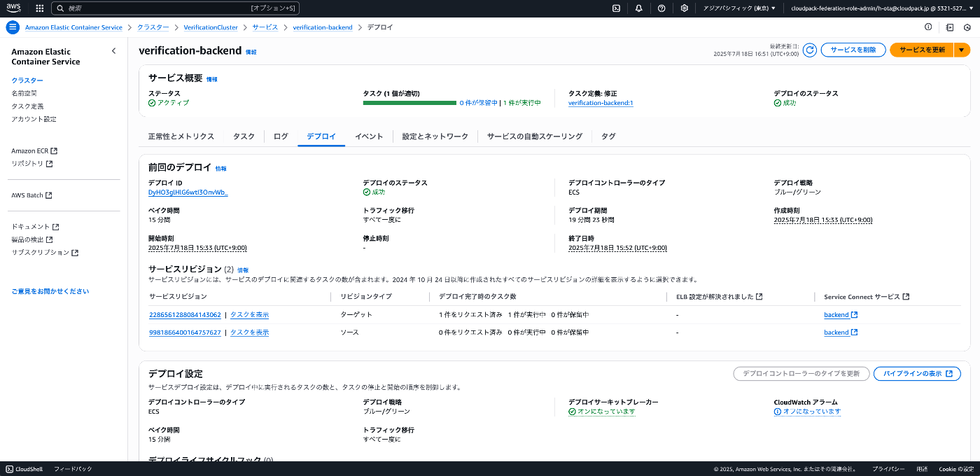Image resolution: width=980 pixels, height=476 pixels.
Task: Toggle the hamburger navigation menu
Action: click(x=12, y=27)
